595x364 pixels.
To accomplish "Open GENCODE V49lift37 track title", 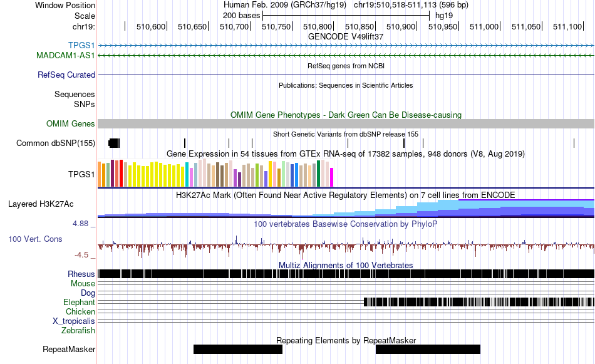I will [346, 37].
